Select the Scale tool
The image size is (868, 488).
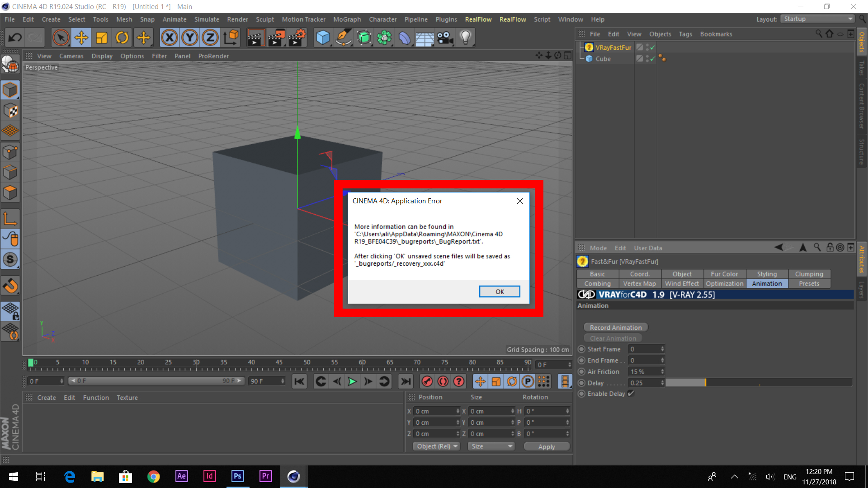point(102,38)
